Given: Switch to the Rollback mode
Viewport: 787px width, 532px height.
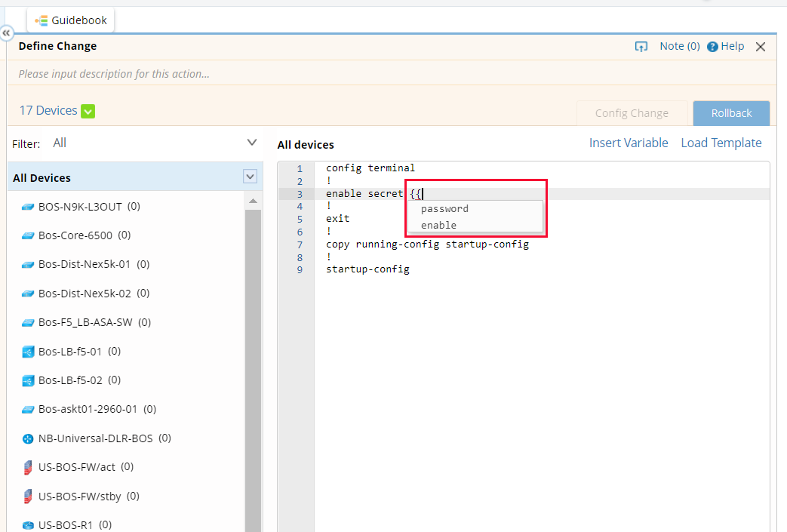Looking at the screenshot, I should (x=730, y=112).
